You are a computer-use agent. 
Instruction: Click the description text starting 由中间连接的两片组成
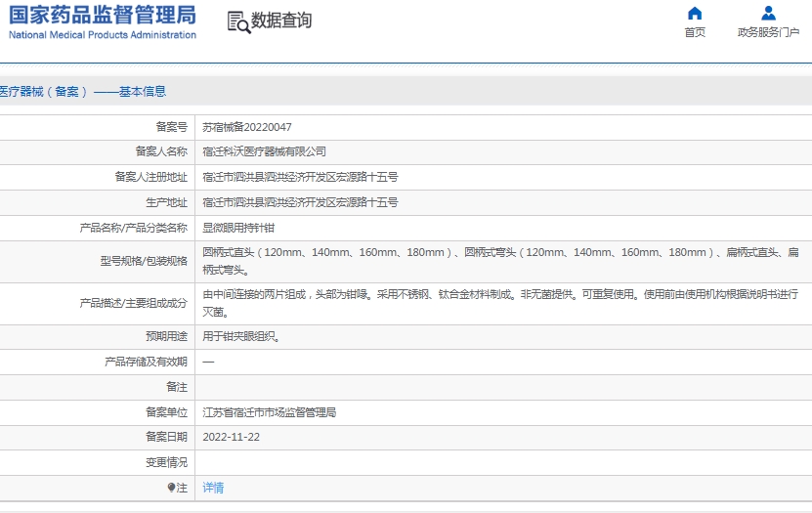pyautogui.click(x=500, y=303)
